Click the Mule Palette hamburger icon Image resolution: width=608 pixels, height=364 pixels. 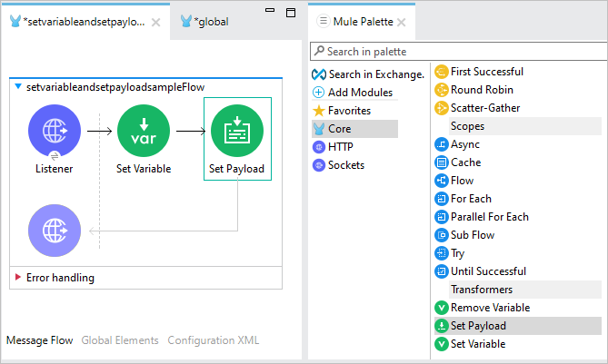tap(323, 21)
